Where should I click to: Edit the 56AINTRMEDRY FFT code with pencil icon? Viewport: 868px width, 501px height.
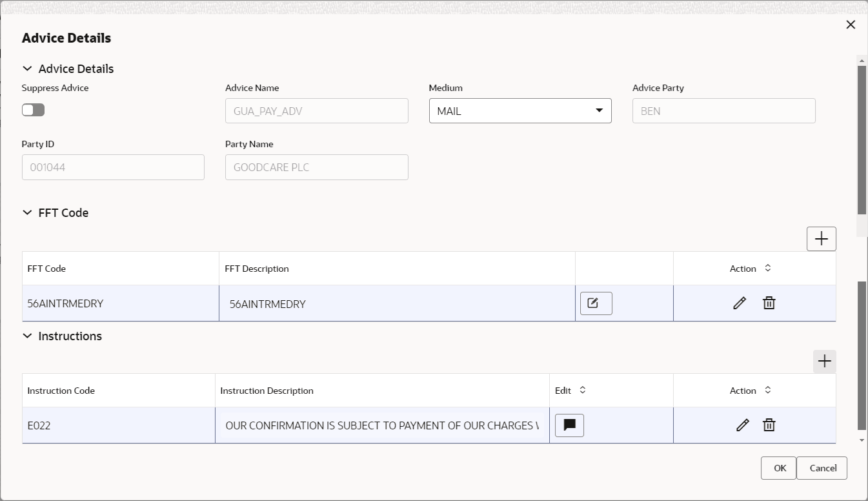739,303
